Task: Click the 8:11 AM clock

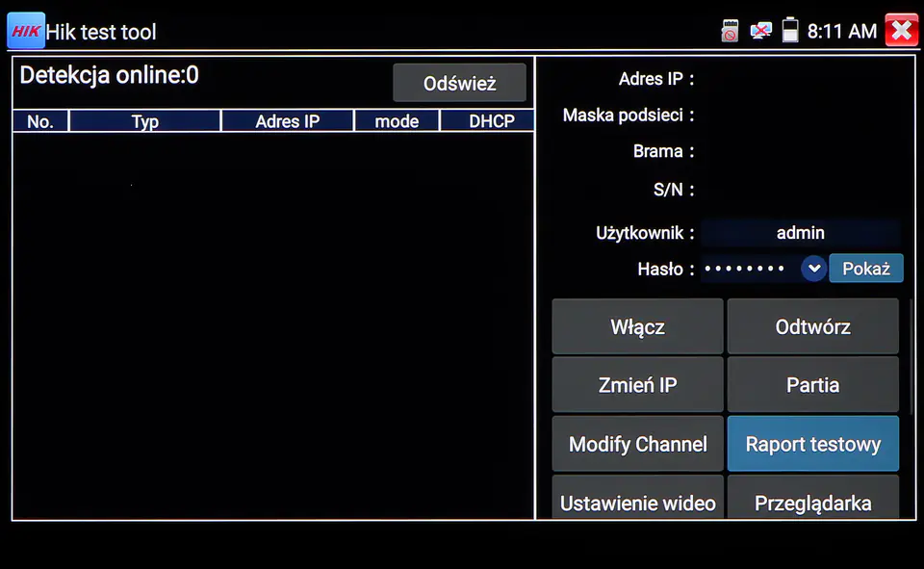Action: pos(841,31)
